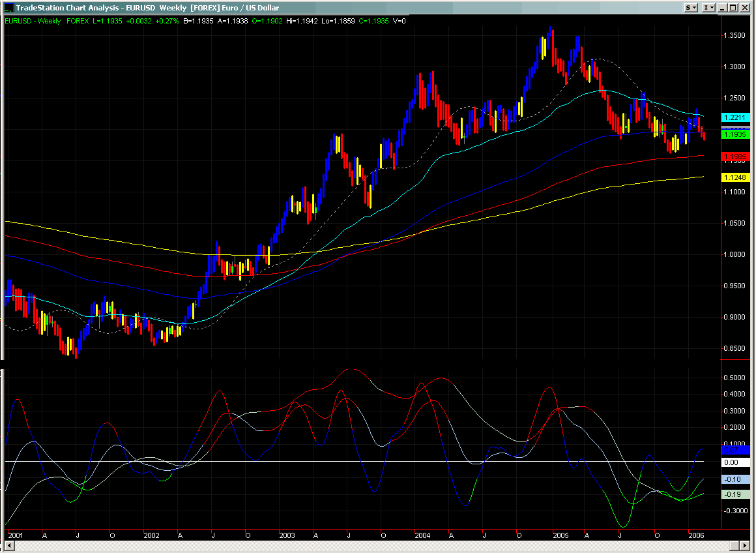Screen dimensions: 756x553
Task: Select the yellow 1.1248 moving average label
Action: 736,178
